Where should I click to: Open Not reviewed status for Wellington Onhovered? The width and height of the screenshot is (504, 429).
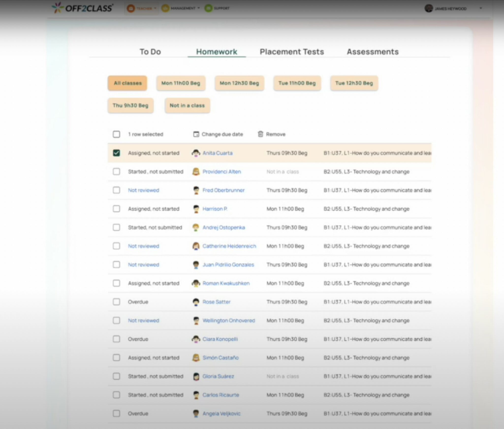[143, 321]
